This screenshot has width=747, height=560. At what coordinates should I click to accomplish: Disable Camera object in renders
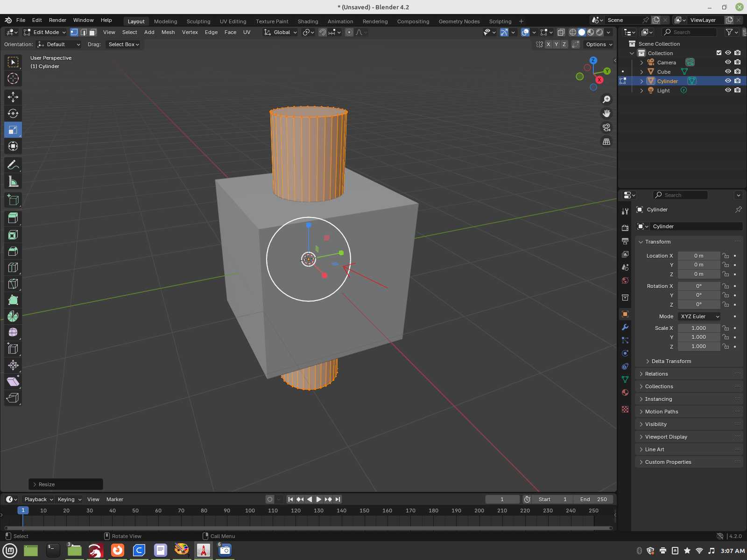[x=738, y=62]
